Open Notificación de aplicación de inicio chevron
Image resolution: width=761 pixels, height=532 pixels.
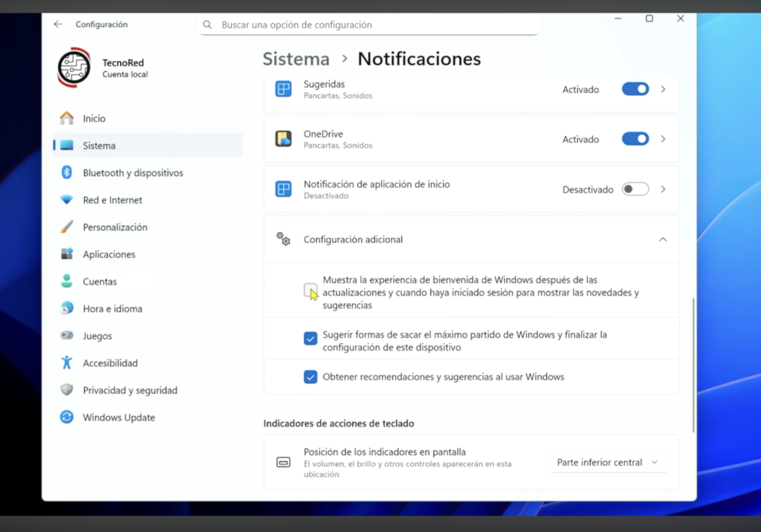pos(663,189)
